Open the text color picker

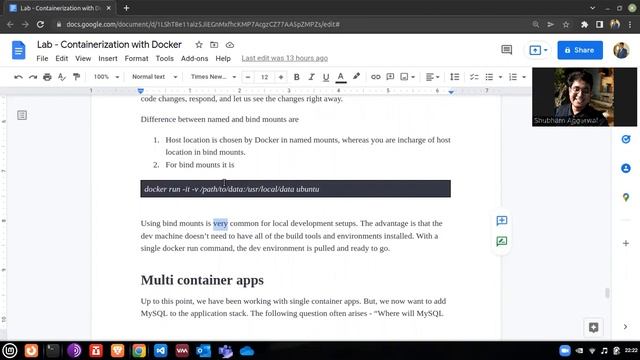click(x=341, y=77)
